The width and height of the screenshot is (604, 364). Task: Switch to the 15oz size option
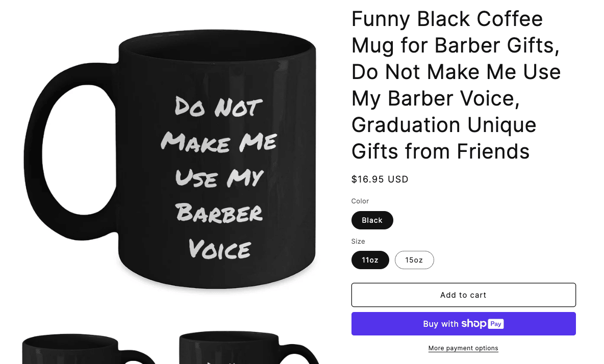(x=414, y=260)
